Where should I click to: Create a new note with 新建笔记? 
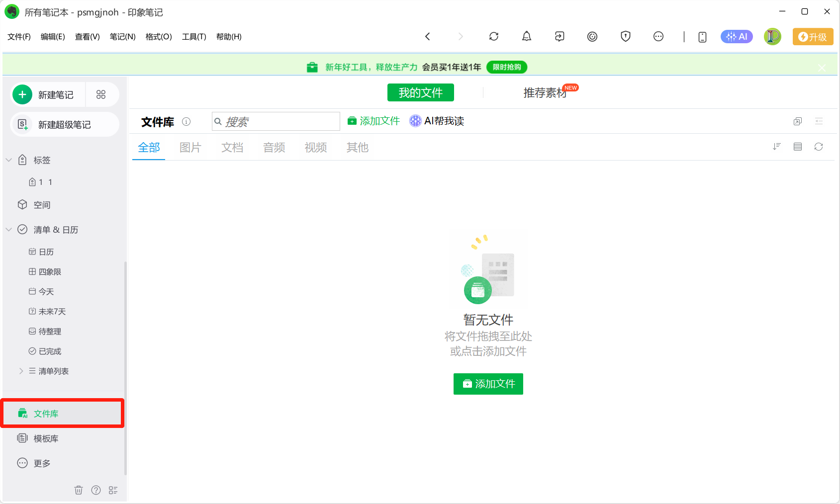tap(48, 94)
